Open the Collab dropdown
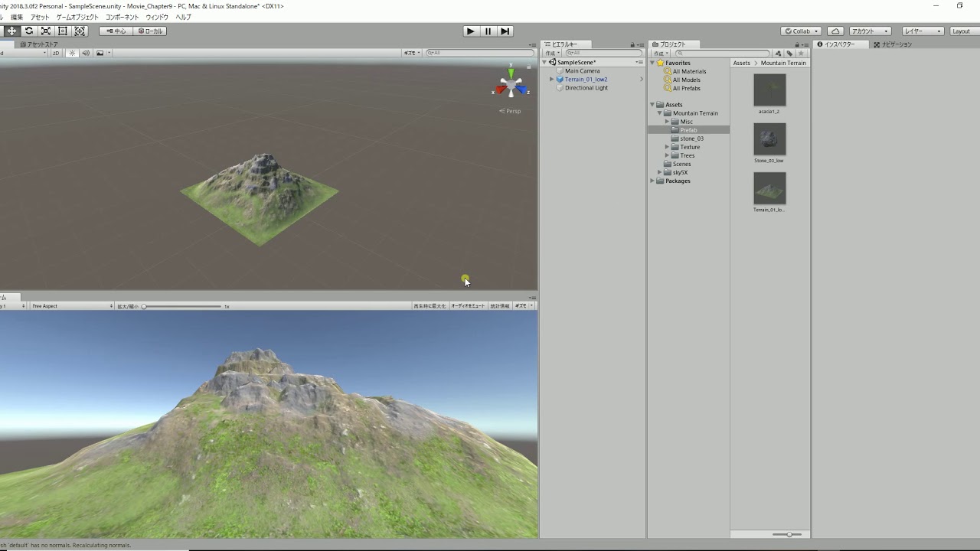This screenshot has height=551, width=980. click(801, 31)
